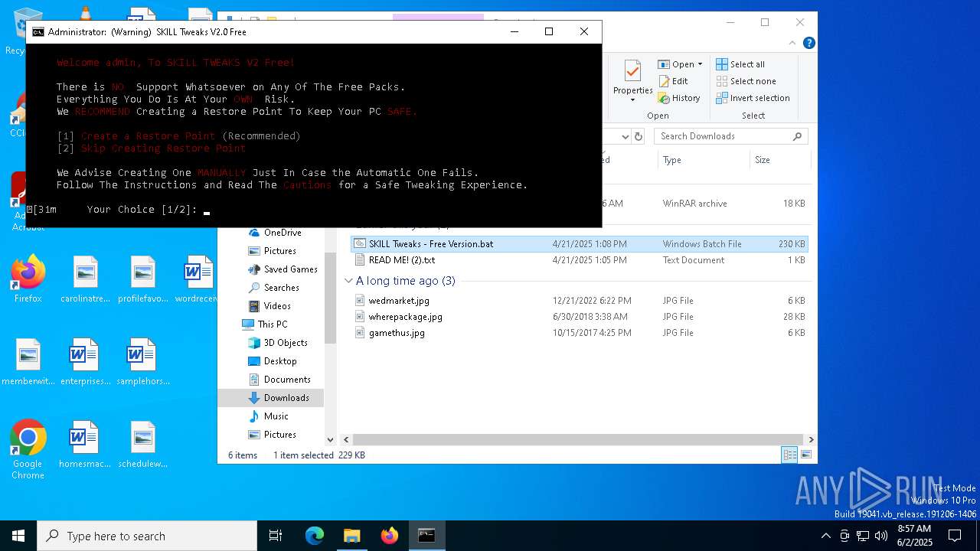Show hidden system tray icons
This screenshot has width=980, height=551.
pyautogui.click(x=825, y=536)
